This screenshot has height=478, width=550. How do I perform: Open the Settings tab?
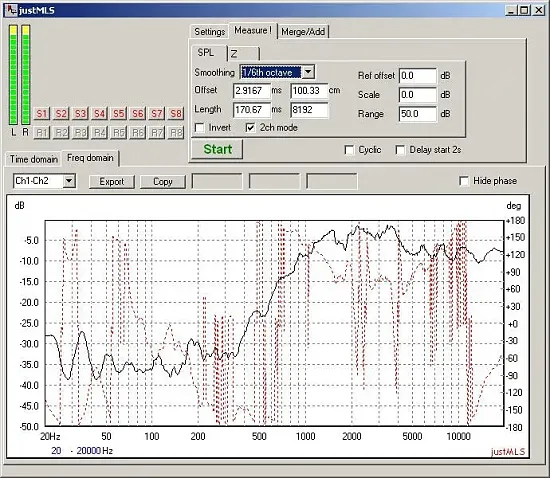click(209, 32)
